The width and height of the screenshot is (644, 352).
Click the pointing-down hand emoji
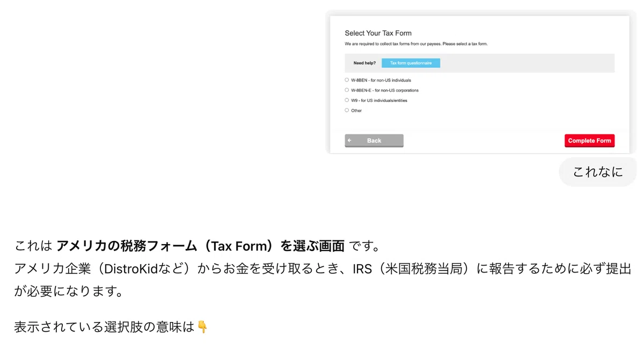(x=202, y=326)
